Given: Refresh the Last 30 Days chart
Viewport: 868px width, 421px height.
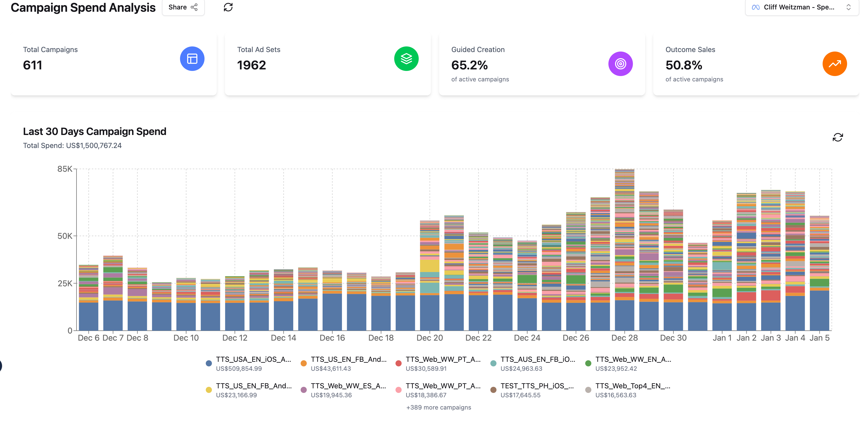Looking at the screenshot, I should [837, 137].
